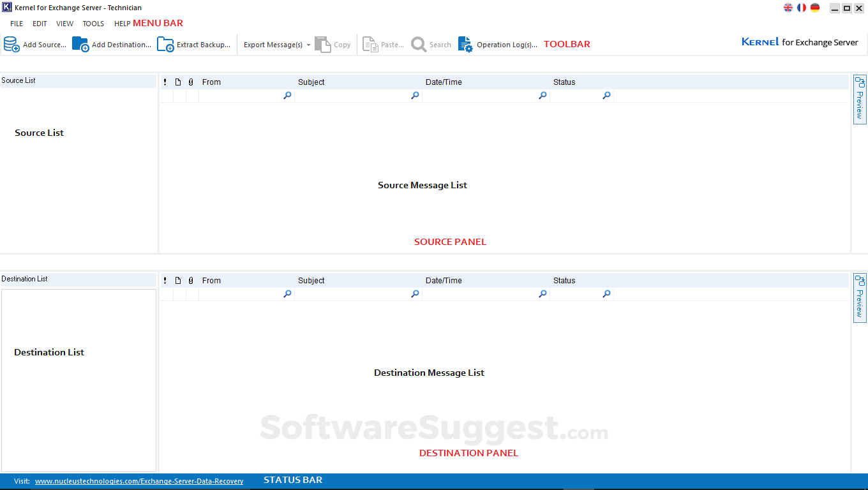Viewport: 868px width, 490px height.
Task: Click the Destination List panel header
Action: (78, 279)
